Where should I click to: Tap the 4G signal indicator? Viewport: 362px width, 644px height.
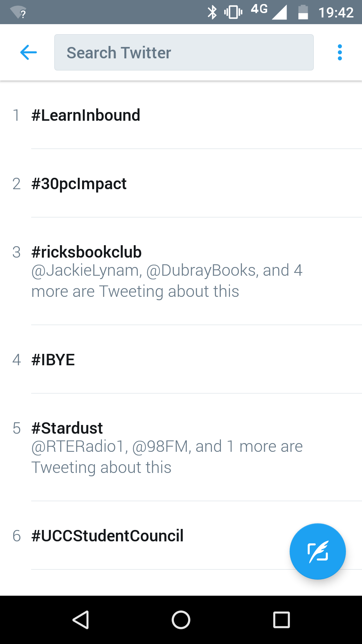coord(268,11)
